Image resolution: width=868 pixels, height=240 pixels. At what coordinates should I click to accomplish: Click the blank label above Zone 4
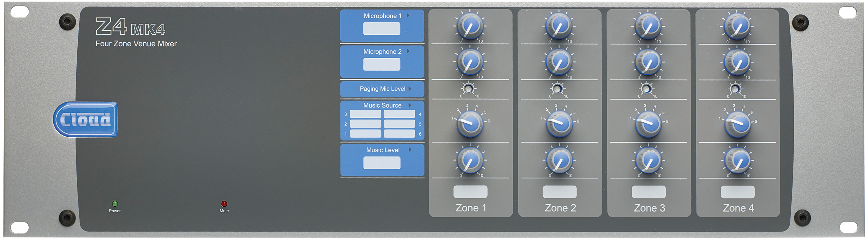[x=737, y=192]
